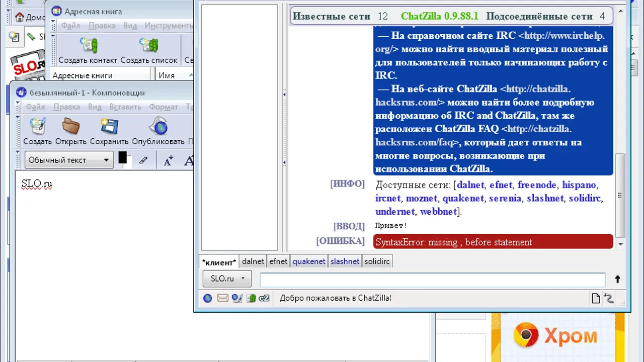Open mail via envelope icon in status bar
644x362 pixels.
(222, 298)
